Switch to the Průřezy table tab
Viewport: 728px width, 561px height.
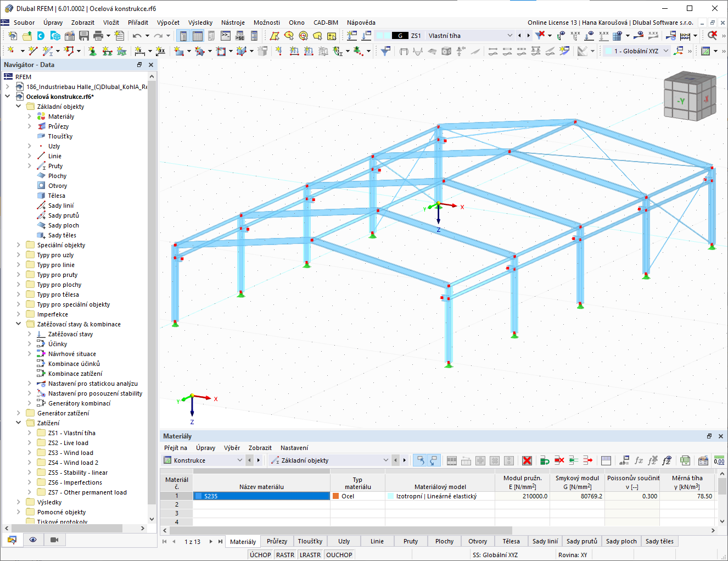click(x=277, y=541)
